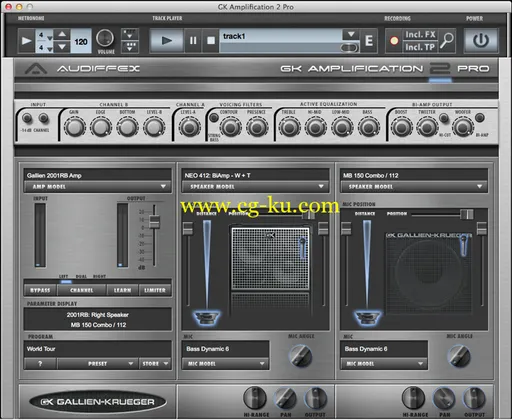
Task: Click the magnifier icon in Recording section
Action: coord(446,41)
